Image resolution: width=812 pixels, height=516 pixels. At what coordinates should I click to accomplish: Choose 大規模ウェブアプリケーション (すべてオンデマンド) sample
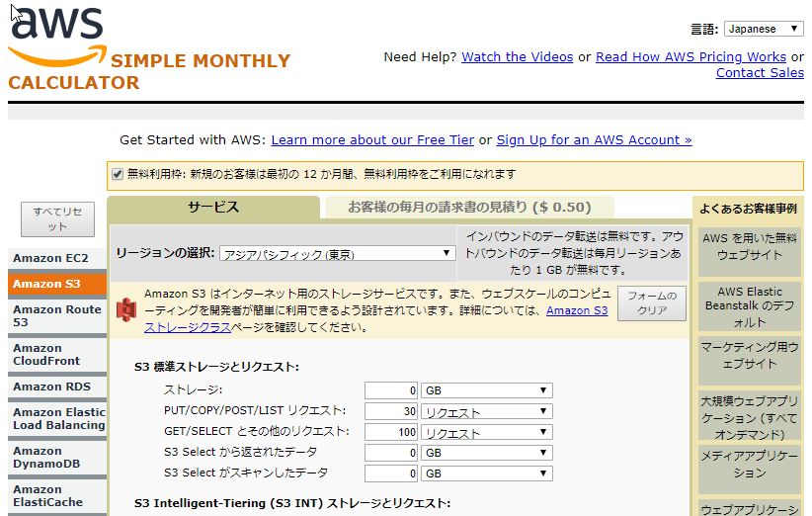[750, 415]
